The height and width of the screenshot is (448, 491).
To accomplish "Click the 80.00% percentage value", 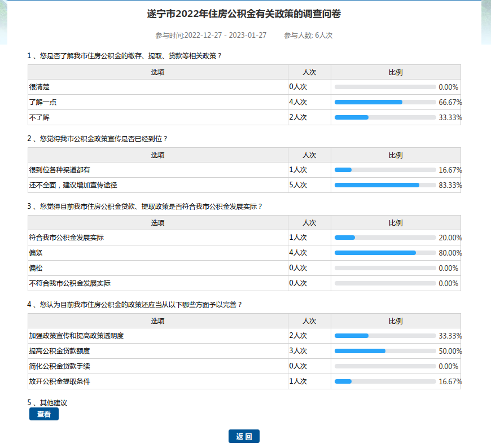I will click(x=450, y=253).
